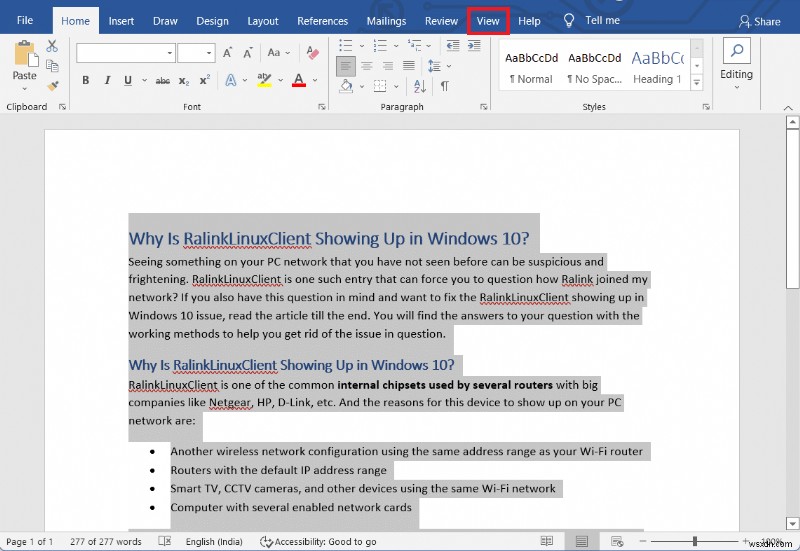
Task: Switch to the References tab
Action: tap(322, 21)
